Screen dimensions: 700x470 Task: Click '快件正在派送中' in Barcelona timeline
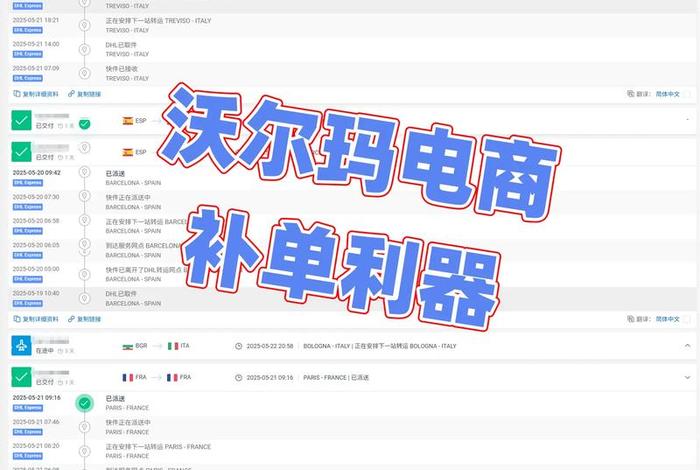[128, 197]
